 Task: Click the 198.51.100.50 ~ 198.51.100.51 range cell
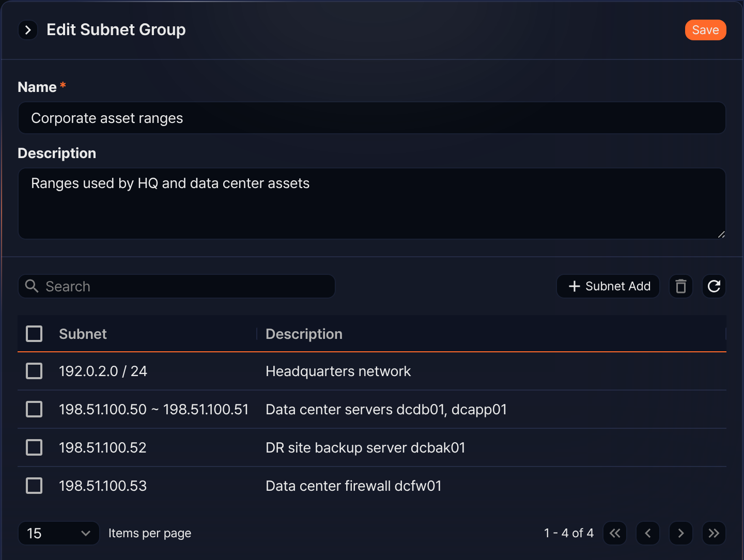pos(153,409)
